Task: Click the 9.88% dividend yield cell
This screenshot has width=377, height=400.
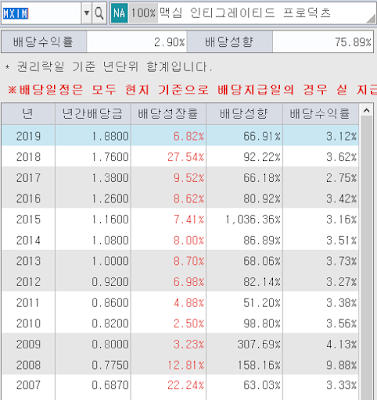Action: 320,365
